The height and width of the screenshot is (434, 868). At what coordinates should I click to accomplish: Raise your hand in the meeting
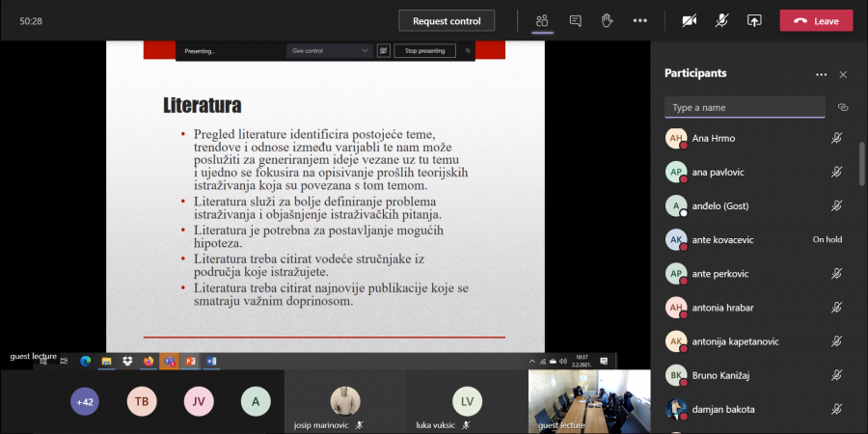(x=608, y=20)
